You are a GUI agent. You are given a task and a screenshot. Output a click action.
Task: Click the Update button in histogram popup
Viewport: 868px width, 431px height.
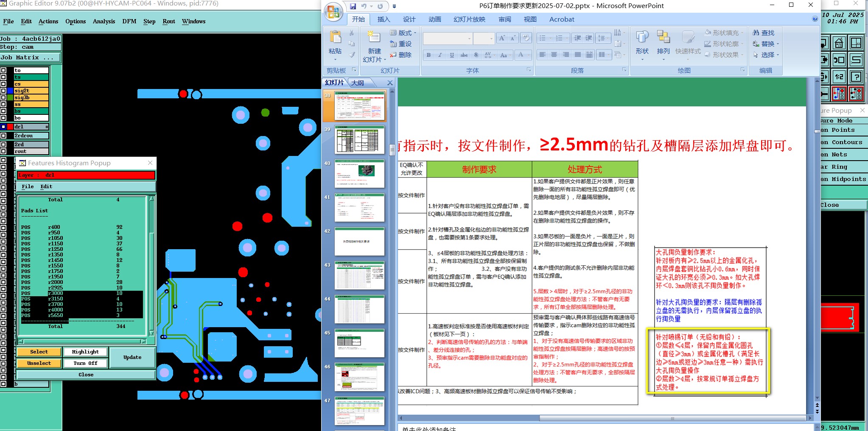tap(132, 357)
